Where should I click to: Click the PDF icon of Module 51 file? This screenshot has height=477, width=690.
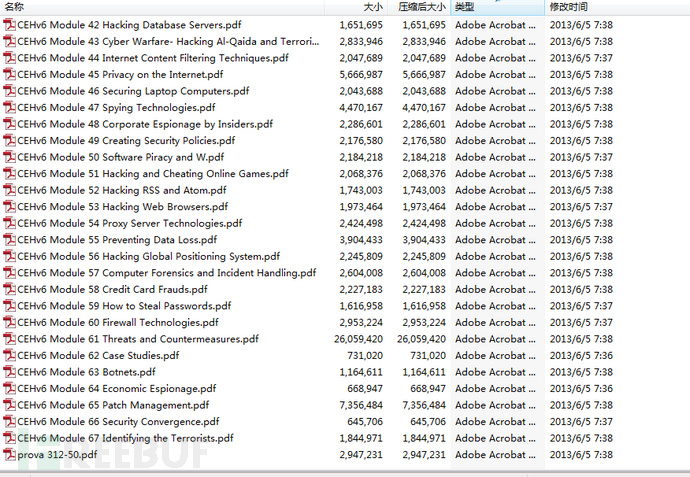pyautogui.click(x=9, y=174)
